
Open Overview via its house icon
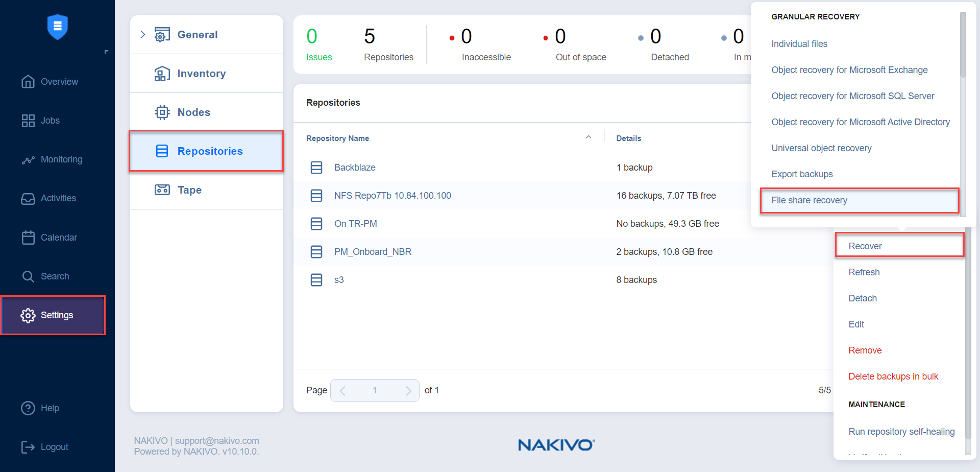click(28, 82)
